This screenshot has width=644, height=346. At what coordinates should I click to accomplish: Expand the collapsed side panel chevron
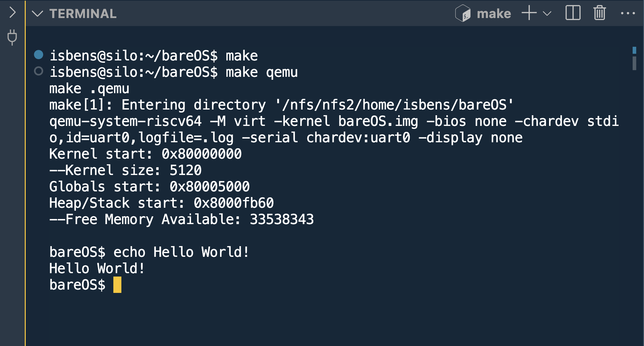coord(13,13)
